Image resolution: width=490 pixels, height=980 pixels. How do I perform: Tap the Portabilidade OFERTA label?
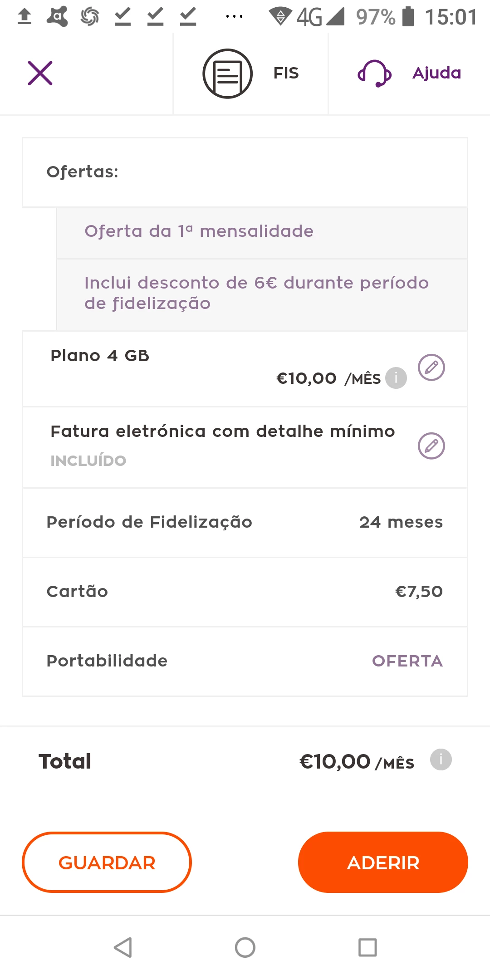[x=407, y=661]
